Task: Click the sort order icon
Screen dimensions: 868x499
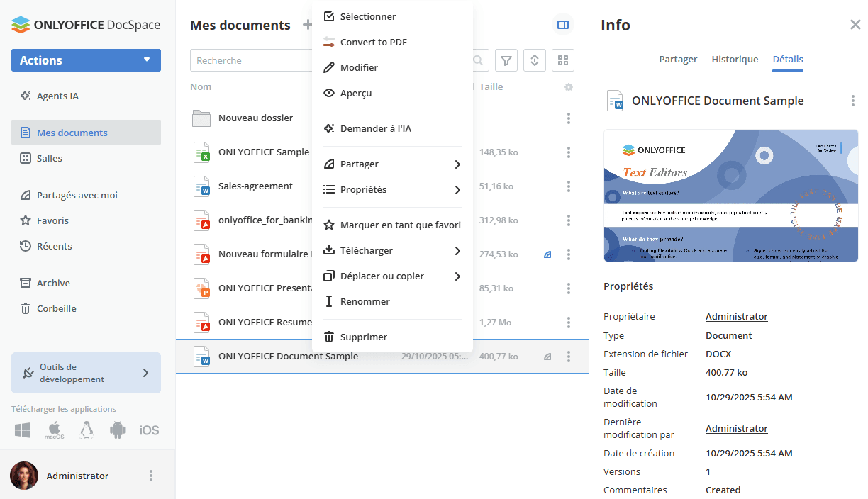Action: 534,60
